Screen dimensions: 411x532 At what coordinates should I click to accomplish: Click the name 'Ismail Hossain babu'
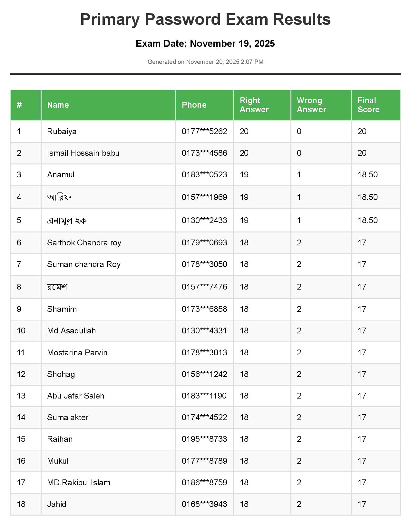point(83,153)
